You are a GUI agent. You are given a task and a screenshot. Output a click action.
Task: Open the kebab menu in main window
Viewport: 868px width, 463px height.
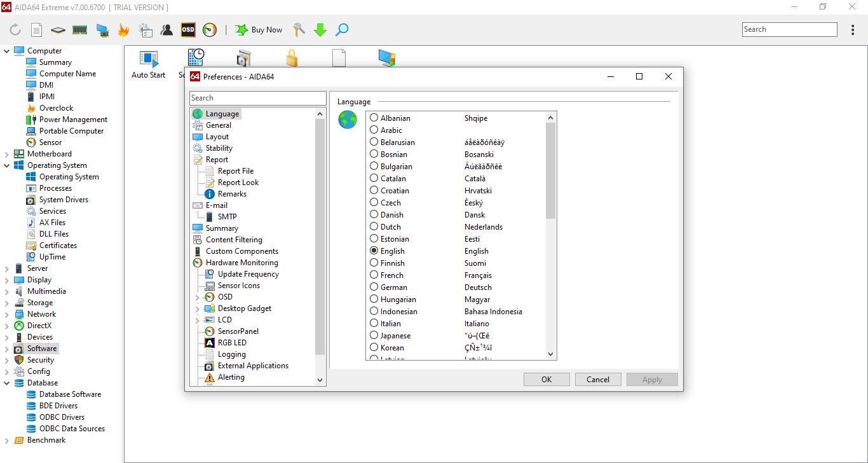pos(853,29)
